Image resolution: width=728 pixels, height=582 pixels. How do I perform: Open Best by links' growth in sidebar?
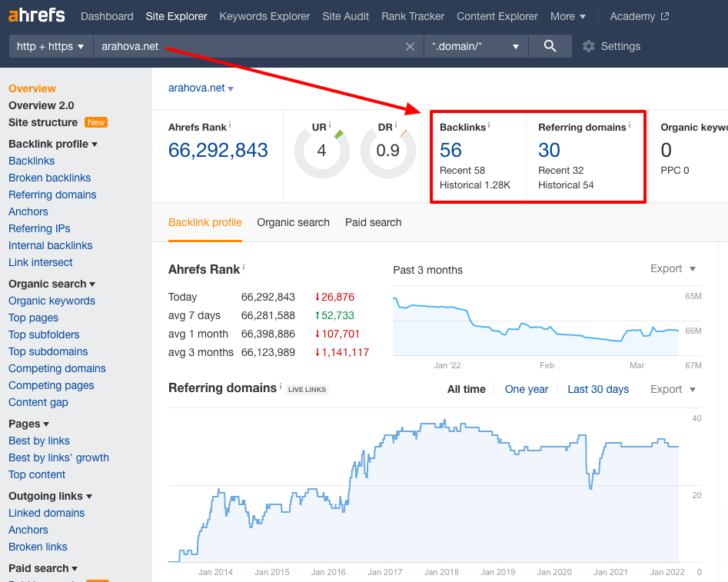[x=59, y=457]
